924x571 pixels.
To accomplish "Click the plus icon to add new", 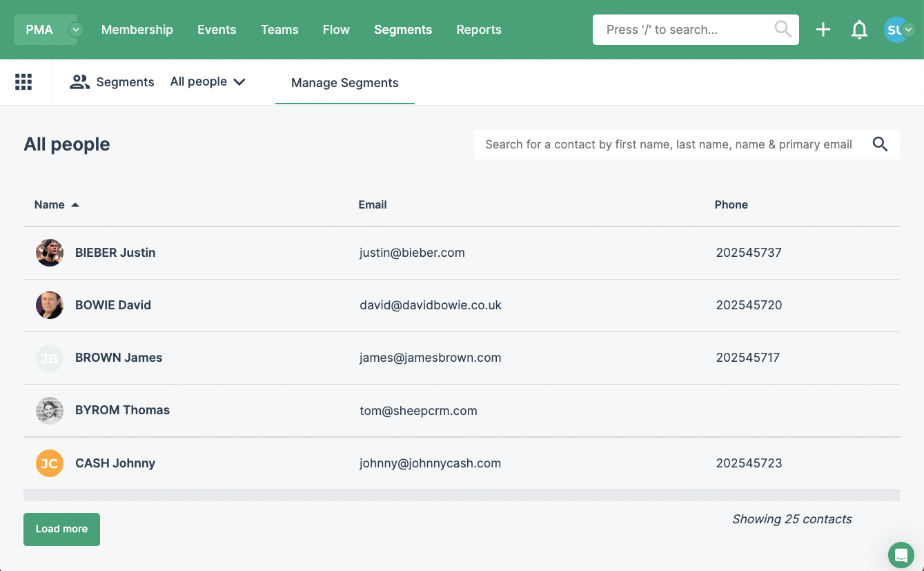I will pos(823,29).
